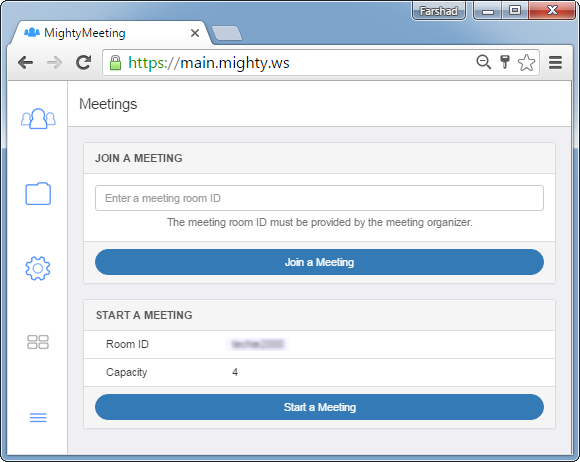The image size is (580, 462).
Task: Click the browser forward arrow
Action: 55,63
